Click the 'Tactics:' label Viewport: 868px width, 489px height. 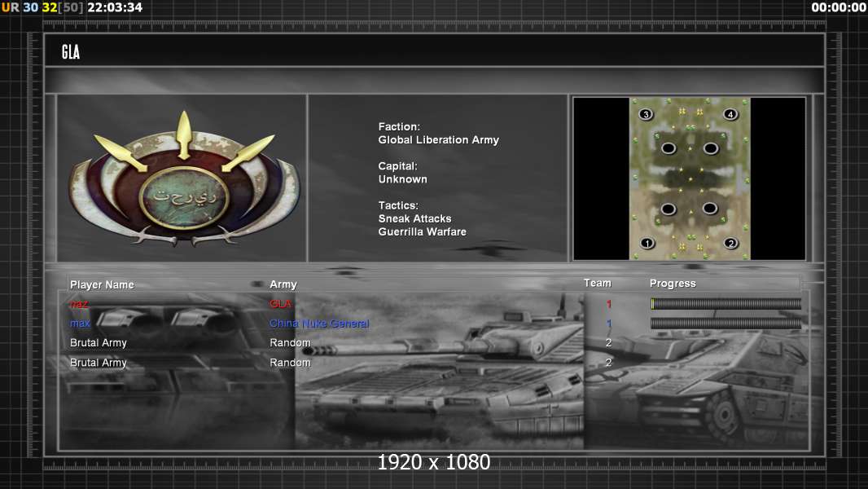tap(398, 205)
